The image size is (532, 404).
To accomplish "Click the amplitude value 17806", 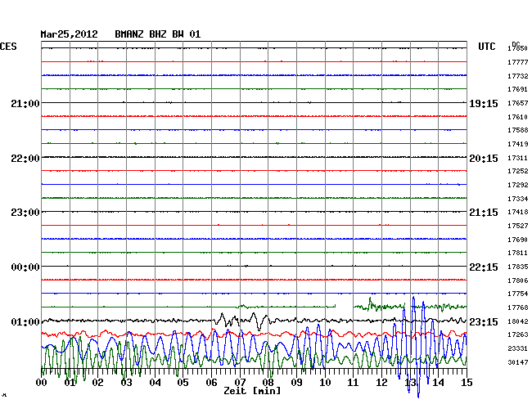I will click(518, 281).
